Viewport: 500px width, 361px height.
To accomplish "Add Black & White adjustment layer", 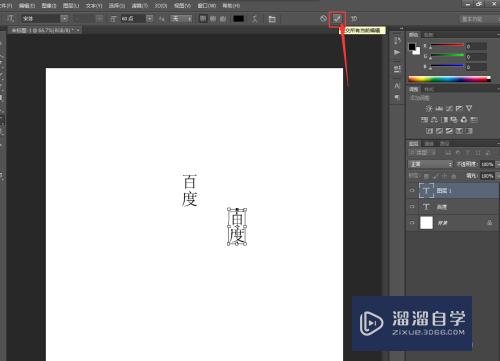I will (444, 120).
